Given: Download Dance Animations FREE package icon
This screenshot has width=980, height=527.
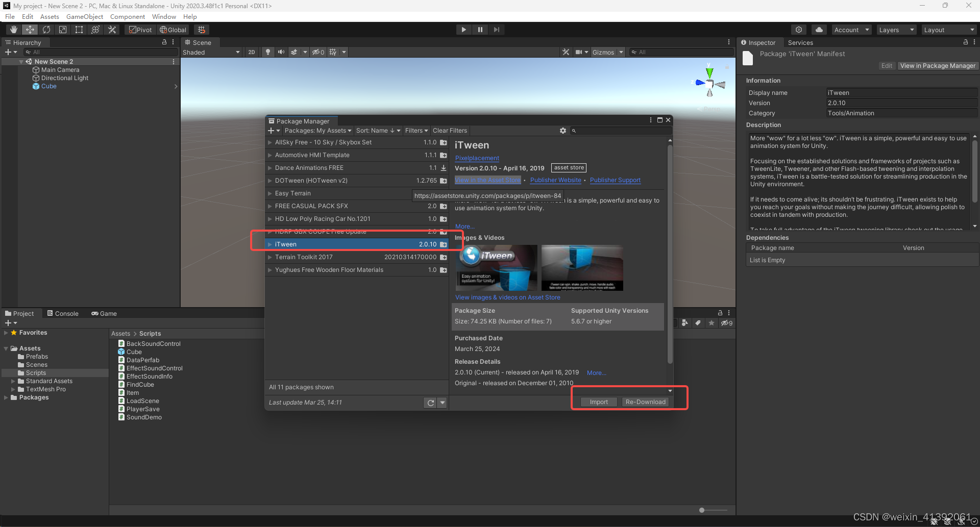Looking at the screenshot, I should [444, 168].
